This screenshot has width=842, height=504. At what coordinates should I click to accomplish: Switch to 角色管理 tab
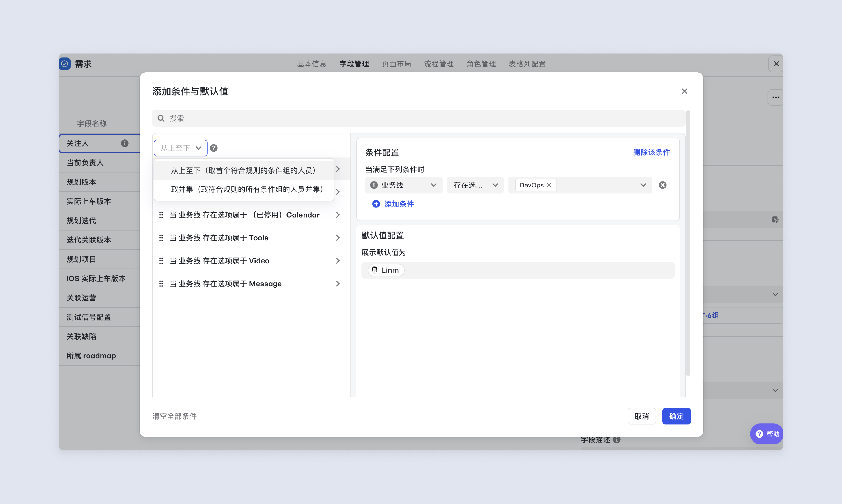tap(481, 64)
